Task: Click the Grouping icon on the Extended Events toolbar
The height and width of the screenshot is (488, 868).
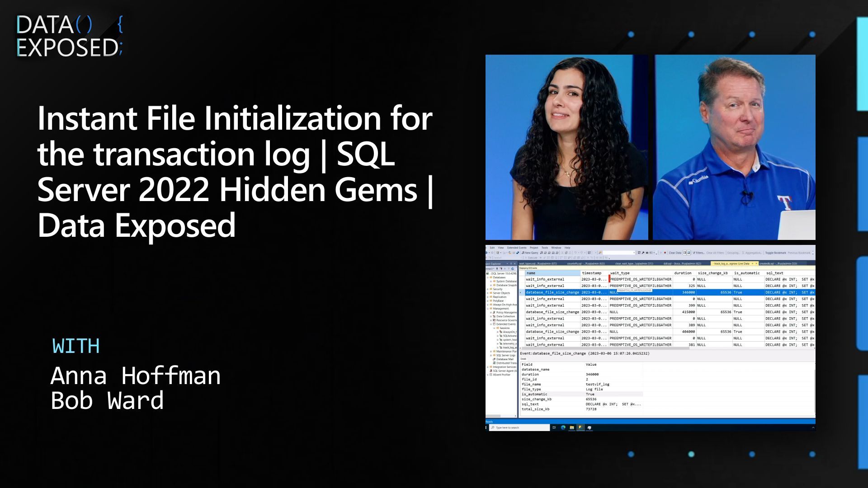Action: 732,253
